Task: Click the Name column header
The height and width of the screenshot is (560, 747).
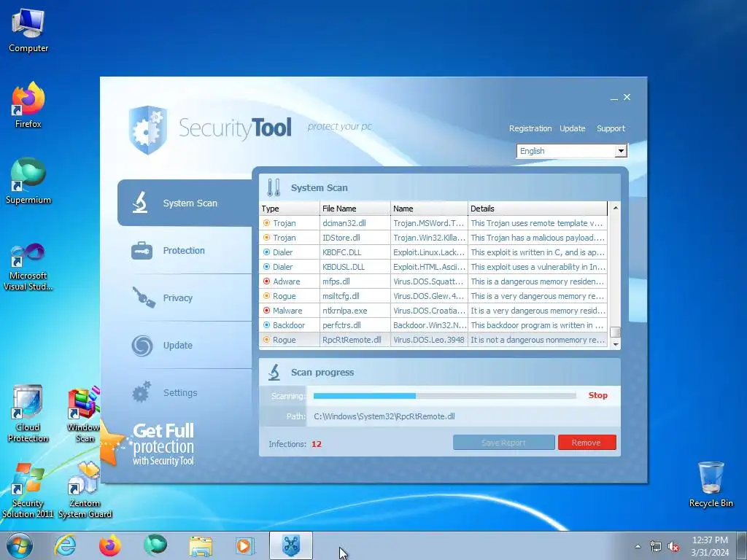Action: (429, 209)
